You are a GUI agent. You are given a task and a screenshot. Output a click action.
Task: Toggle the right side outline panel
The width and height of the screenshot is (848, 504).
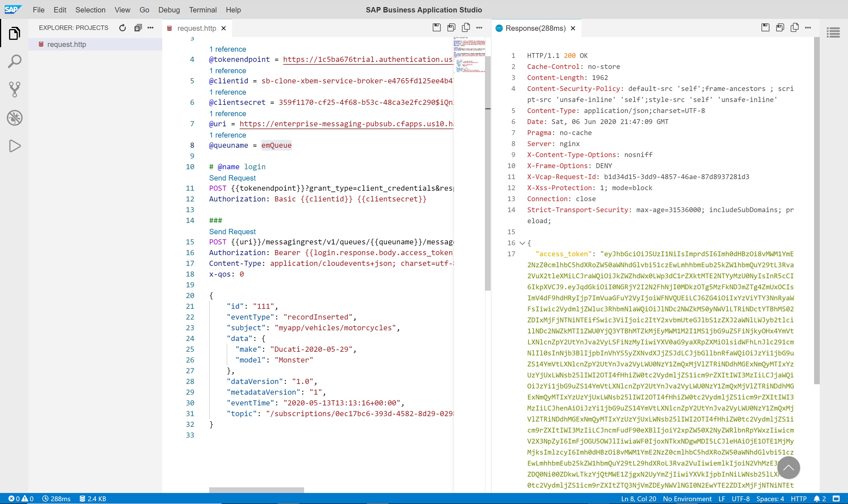pyautogui.click(x=833, y=32)
